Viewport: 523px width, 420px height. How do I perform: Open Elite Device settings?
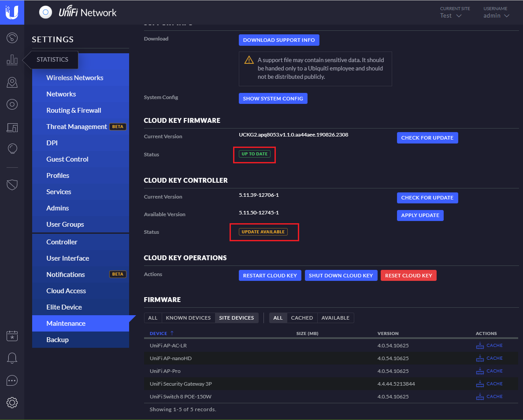click(x=80, y=307)
